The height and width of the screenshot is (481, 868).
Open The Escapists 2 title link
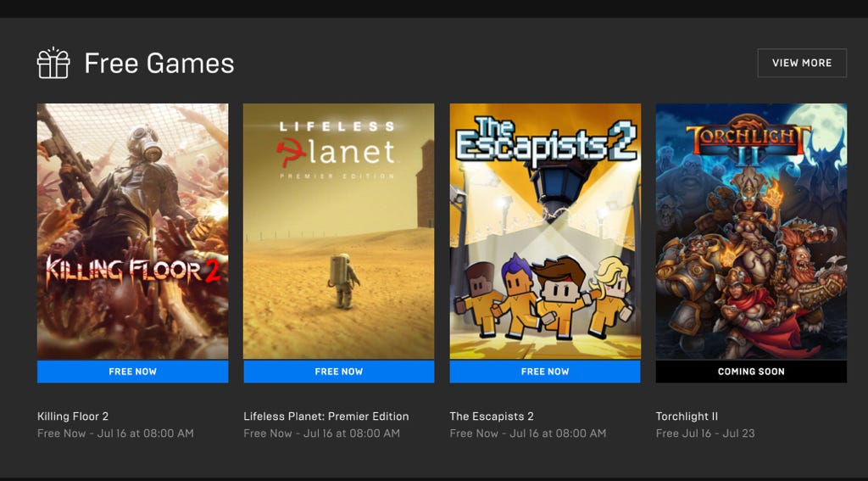492,417
